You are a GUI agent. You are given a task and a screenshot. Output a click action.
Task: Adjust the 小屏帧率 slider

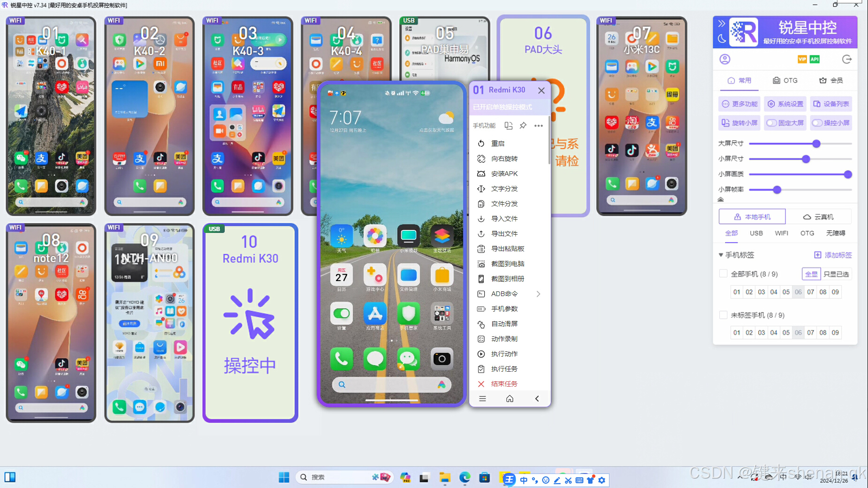pyautogui.click(x=777, y=190)
